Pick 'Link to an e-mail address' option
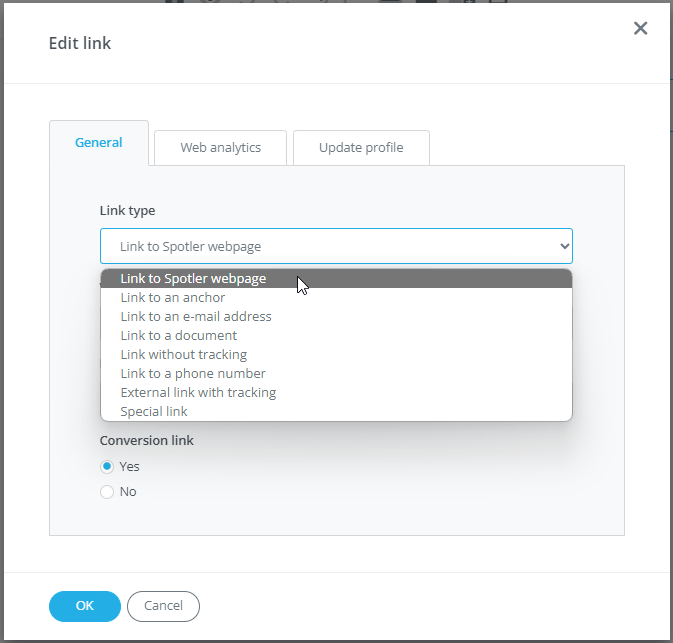The width and height of the screenshot is (673, 643). click(x=196, y=317)
